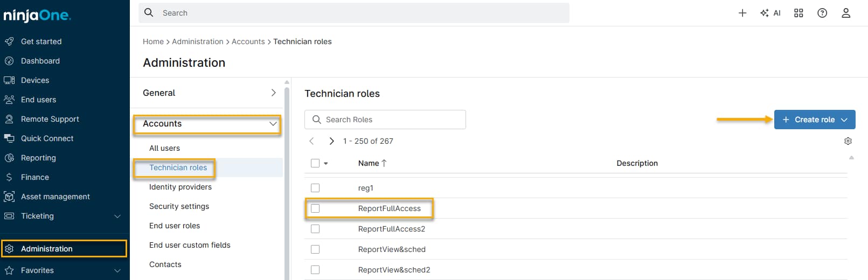Viewport: 868px width, 280px height.
Task: Follow the Accounts breadcrumb link
Action: click(x=248, y=41)
